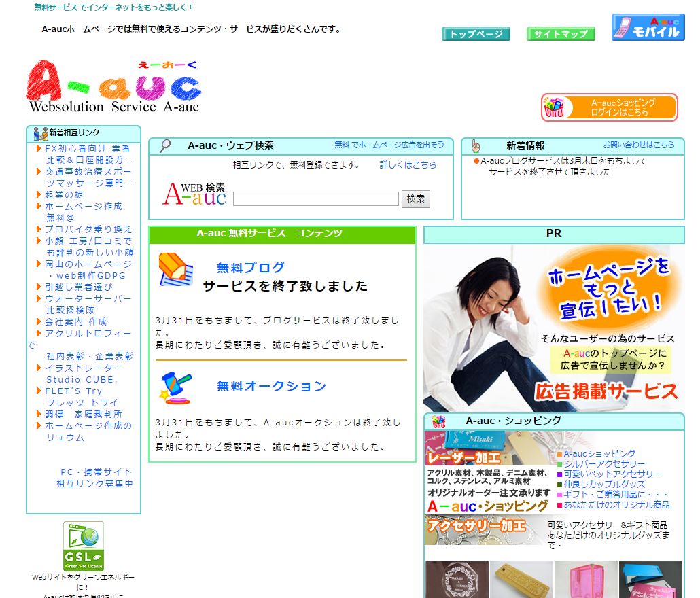Open the トップページ navigation button
Viewport: 700px width, 598px height.
[476, 34]
